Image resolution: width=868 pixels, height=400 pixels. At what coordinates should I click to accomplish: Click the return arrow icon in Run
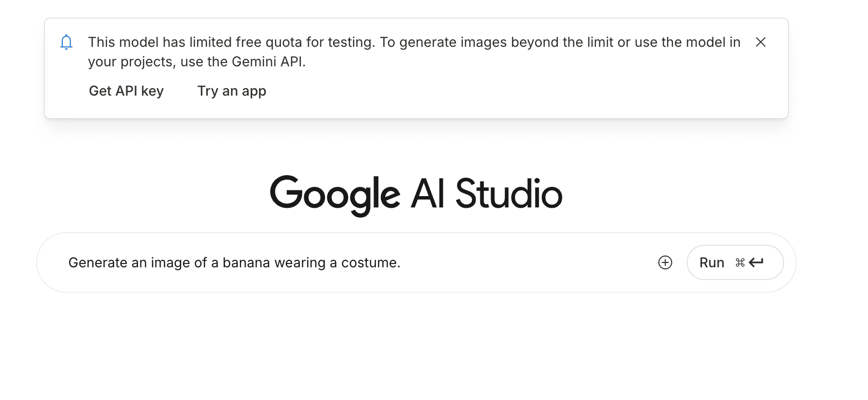click(756, 262)
